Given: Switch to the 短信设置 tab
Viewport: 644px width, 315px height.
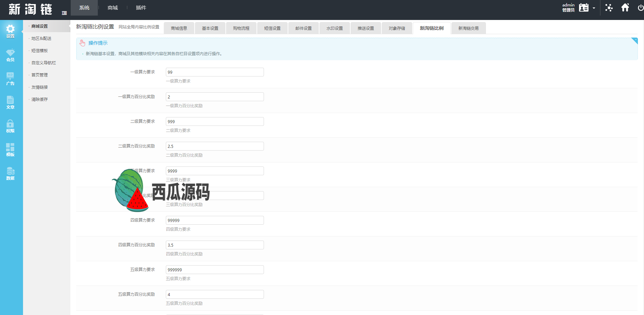Looking at the screenshot, I should point(272,28).
